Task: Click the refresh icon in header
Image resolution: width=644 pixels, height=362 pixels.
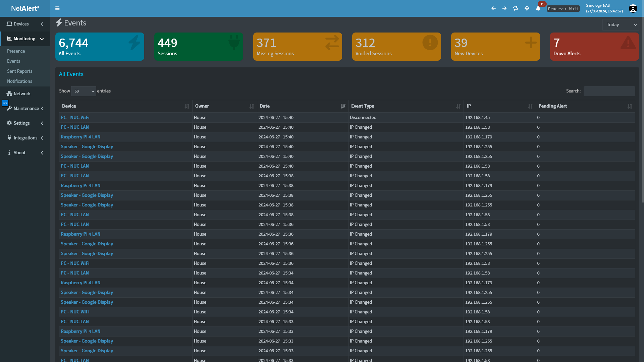Action: pyautogui.click(x=516, y=8)
